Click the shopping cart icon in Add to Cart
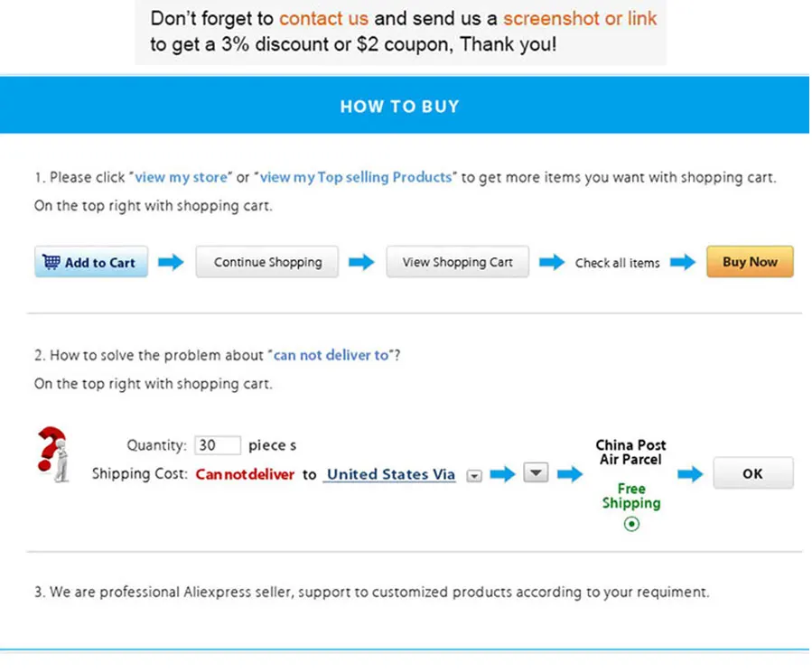 point(51,262)
